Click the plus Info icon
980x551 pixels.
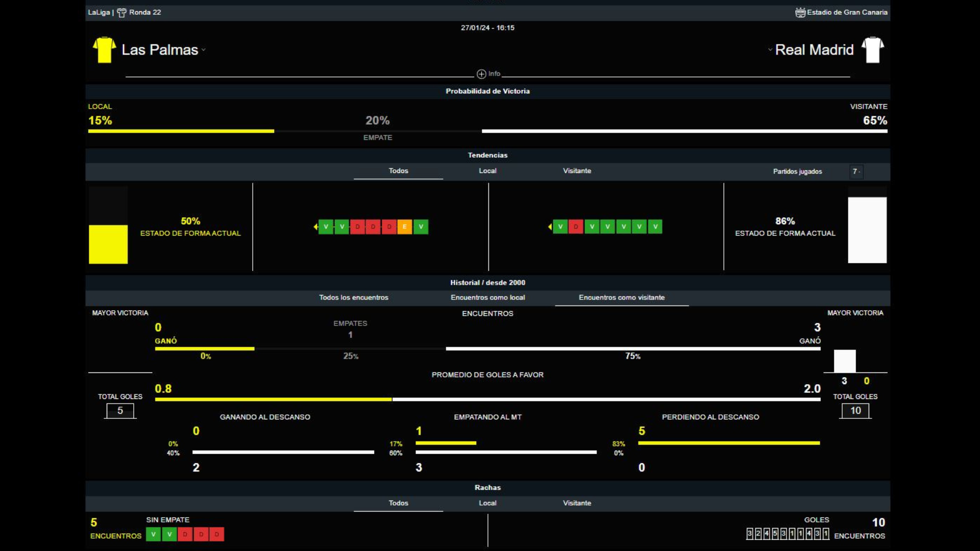[x=481, y=74]
